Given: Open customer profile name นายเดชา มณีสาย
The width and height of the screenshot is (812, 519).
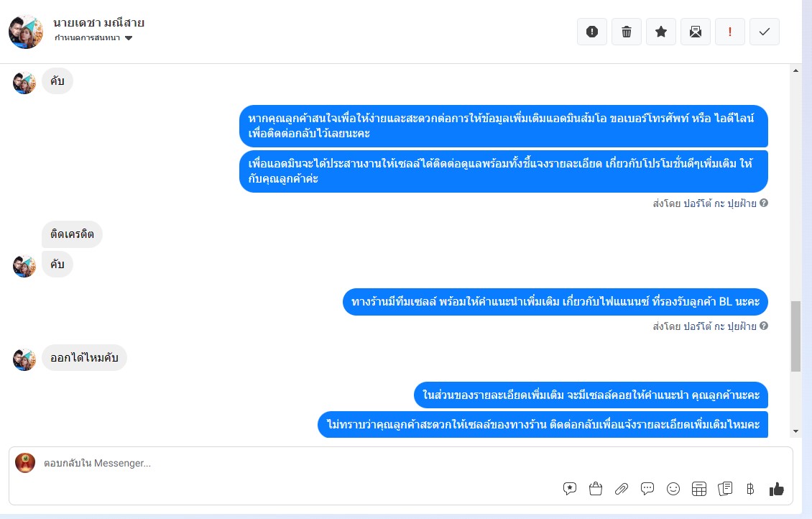Looking at the screenshot, I should (98, 23).
